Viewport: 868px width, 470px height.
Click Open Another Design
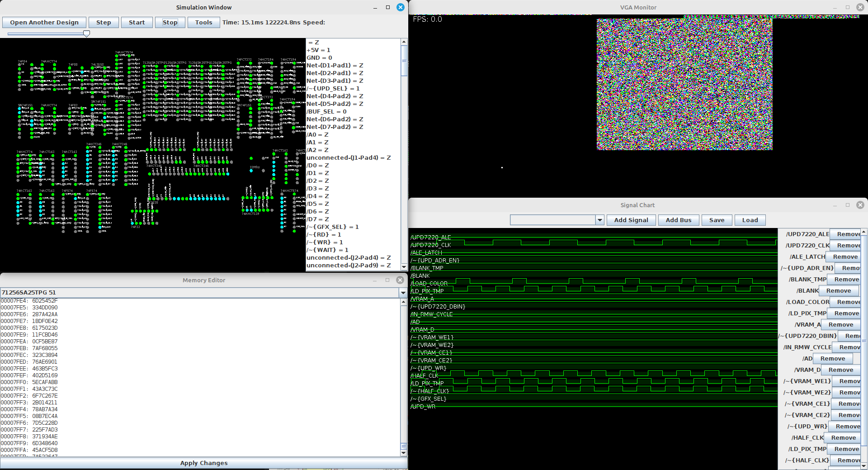[x=44, y=23]
